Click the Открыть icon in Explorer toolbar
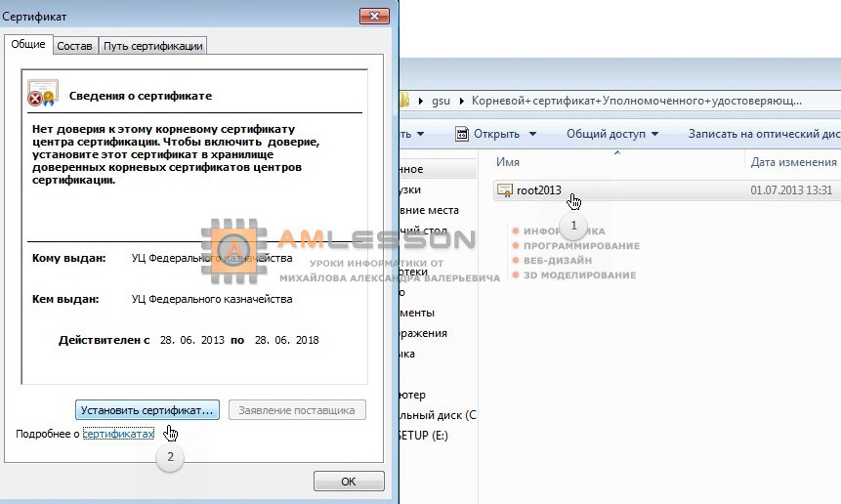The image size is (841, 504). click(462, 134)
